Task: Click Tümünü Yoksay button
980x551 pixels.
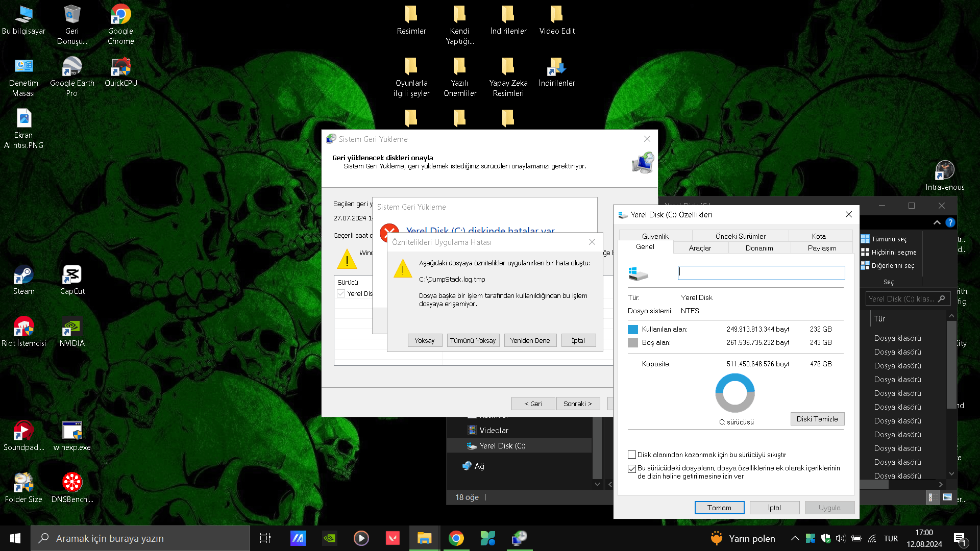Action: pos(473,340)
